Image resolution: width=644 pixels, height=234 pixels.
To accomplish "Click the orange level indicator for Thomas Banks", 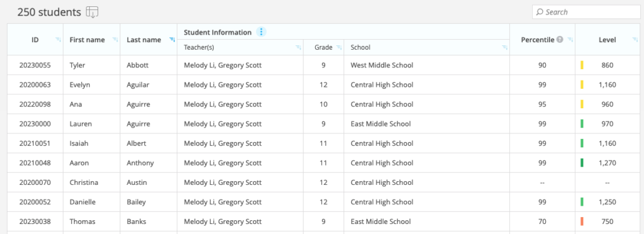I will click(582, 221).
